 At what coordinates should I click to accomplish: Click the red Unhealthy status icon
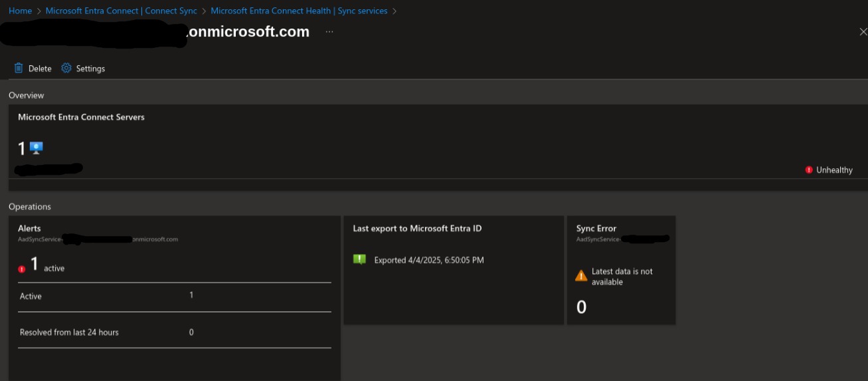click(809, 170)
